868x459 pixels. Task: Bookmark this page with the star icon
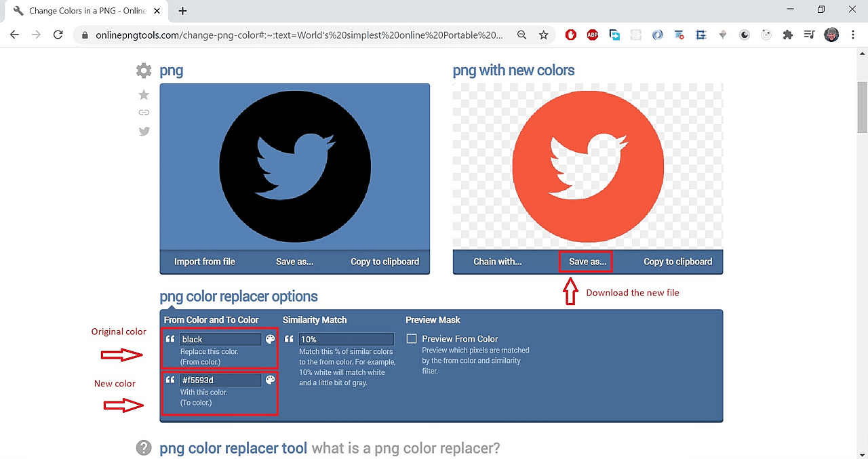click(543, 35)
